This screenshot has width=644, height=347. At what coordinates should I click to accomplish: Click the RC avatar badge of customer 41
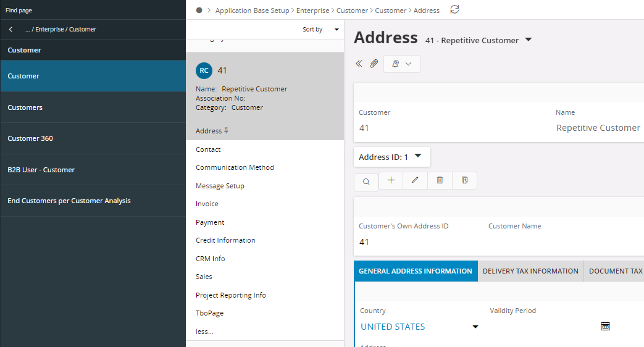click(x=204, y=70)
